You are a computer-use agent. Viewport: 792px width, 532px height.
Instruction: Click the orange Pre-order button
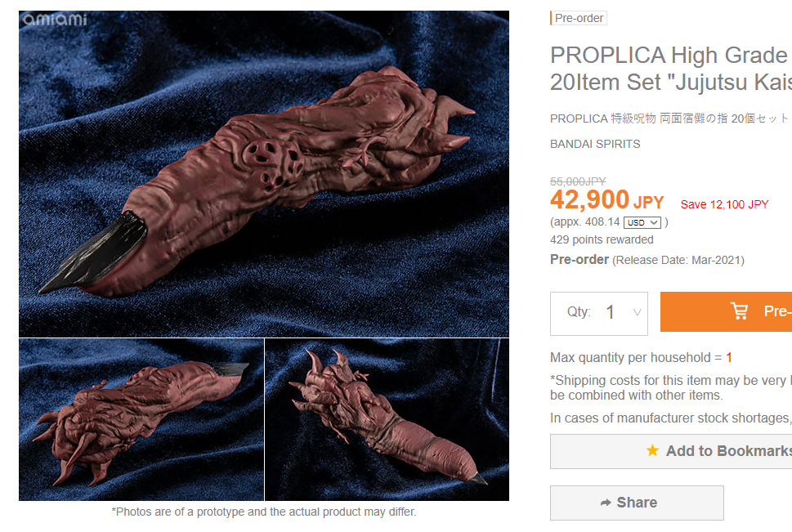pos(726,311)
